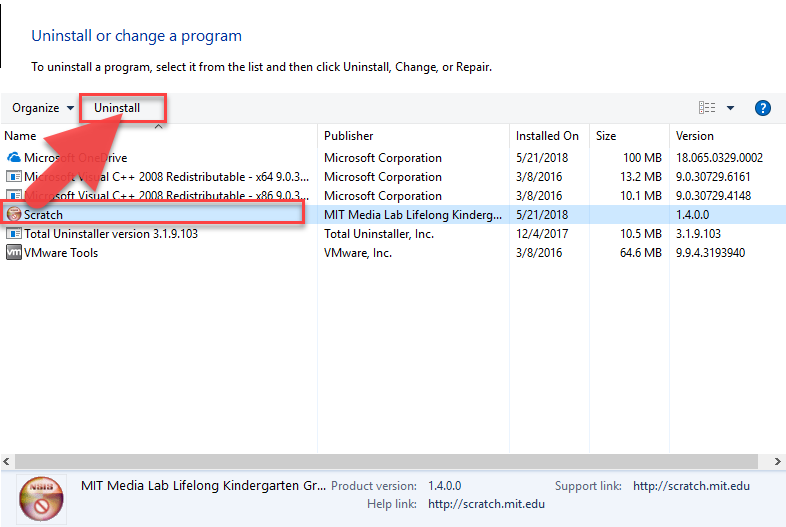This screenshot has width=786, height=527.
Task: Click publisher Total Uninstaller, Inc.
Action: tap(378, 234)
